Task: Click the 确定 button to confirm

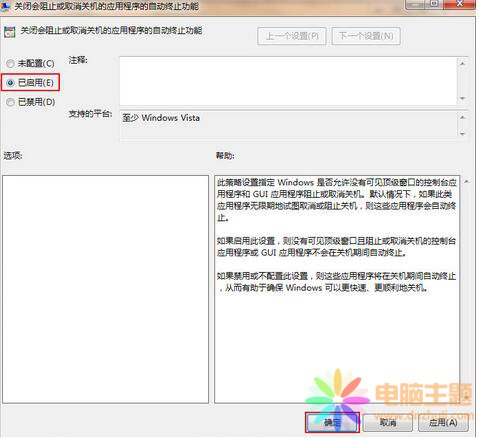Action: (332, 422)
